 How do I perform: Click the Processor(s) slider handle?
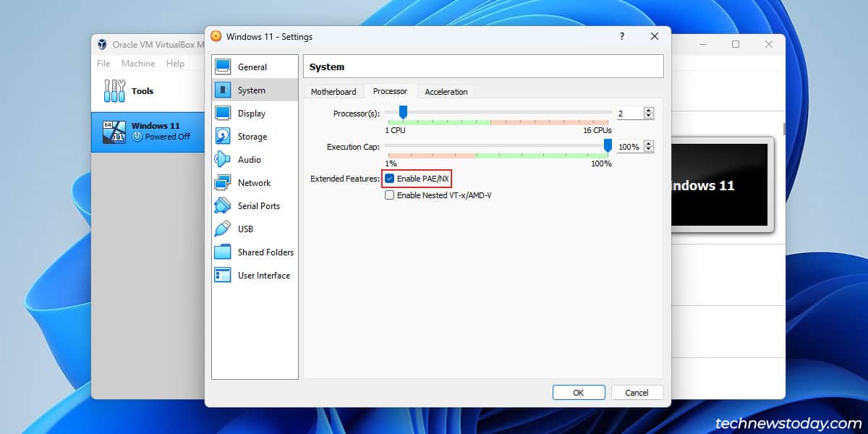403,112
